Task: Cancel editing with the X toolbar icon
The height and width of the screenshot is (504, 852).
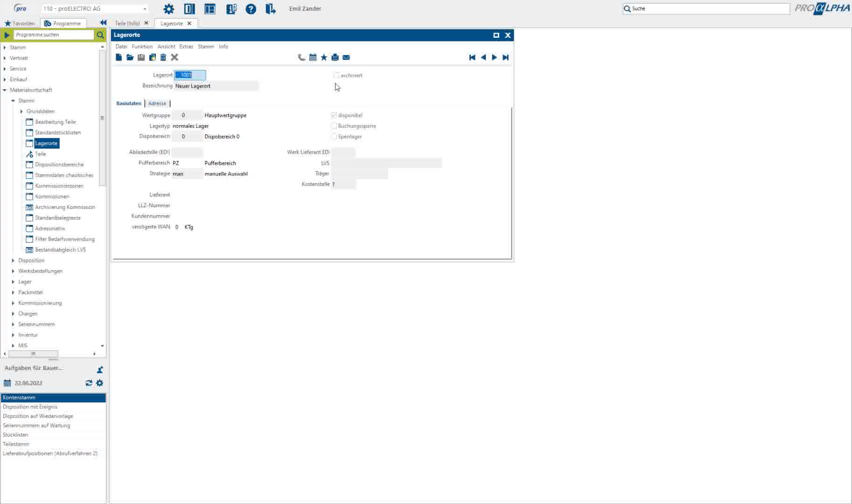Action: (x=175, y=57)
